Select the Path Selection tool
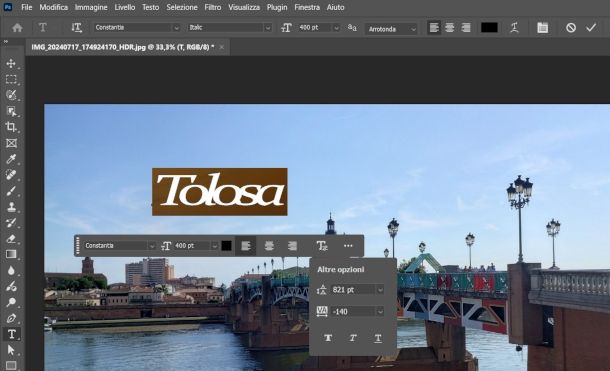The width and height of the screenshot is (610, 371). click(11, 350)
